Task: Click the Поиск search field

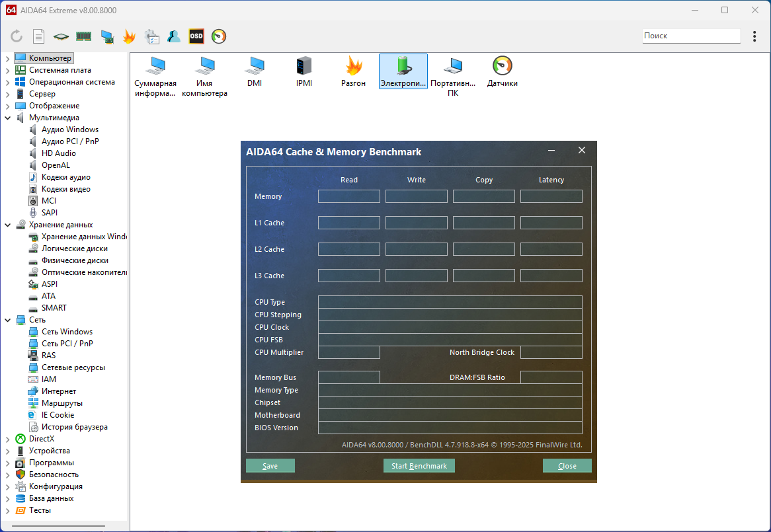Action: tap(691, 36)
